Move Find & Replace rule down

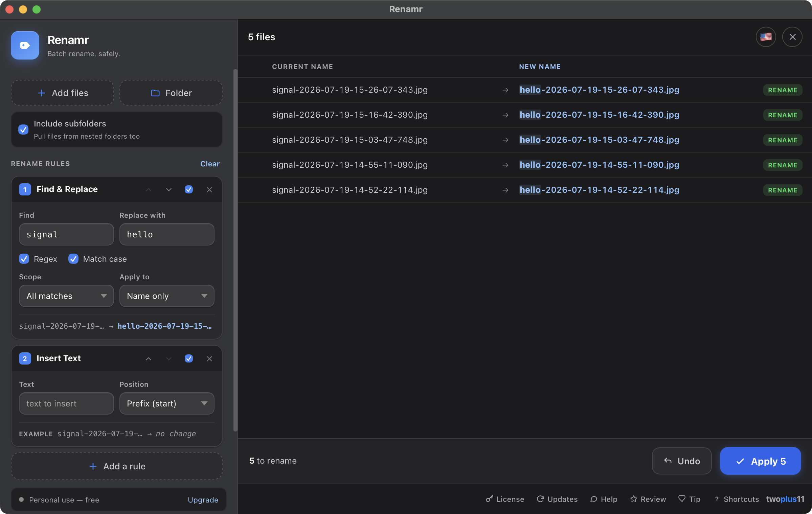(169, 190)
